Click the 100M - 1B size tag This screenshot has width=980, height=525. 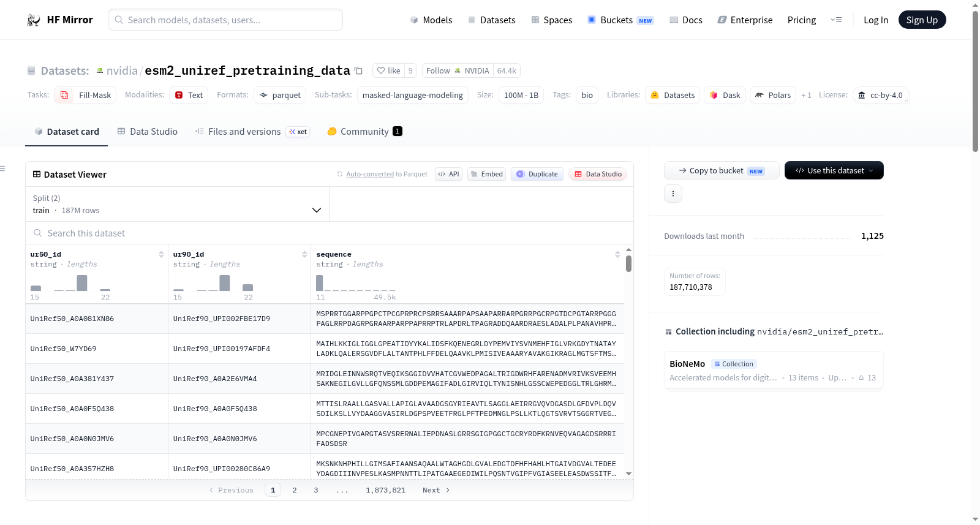[x=521, y=95]
